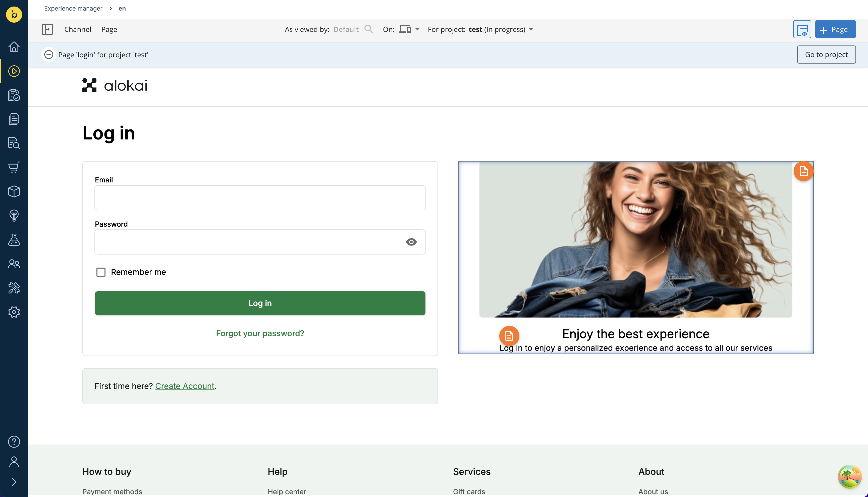Toggle the left panel with the sidebar icon
868x497 pixels.
coord(47,29)
